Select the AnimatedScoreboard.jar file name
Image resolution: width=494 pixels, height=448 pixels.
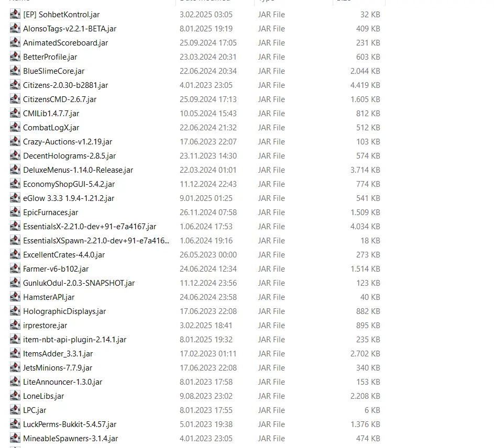[65, 43]
